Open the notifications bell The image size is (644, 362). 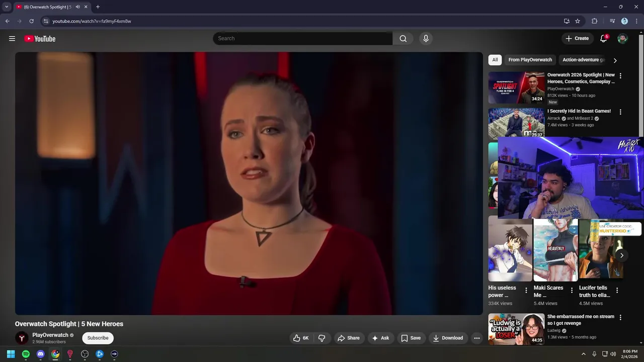pyautogui.click(x=603, y=39)
